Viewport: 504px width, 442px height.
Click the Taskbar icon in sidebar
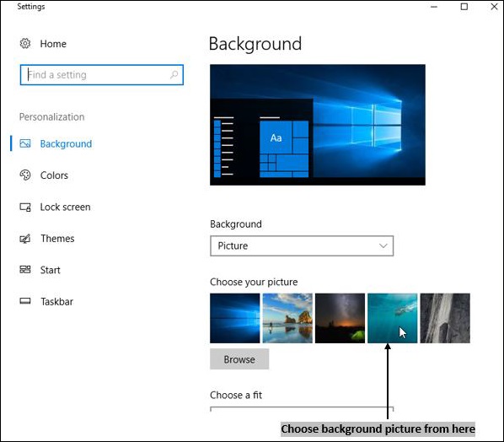pyautogui.click(x=25, y=301)
